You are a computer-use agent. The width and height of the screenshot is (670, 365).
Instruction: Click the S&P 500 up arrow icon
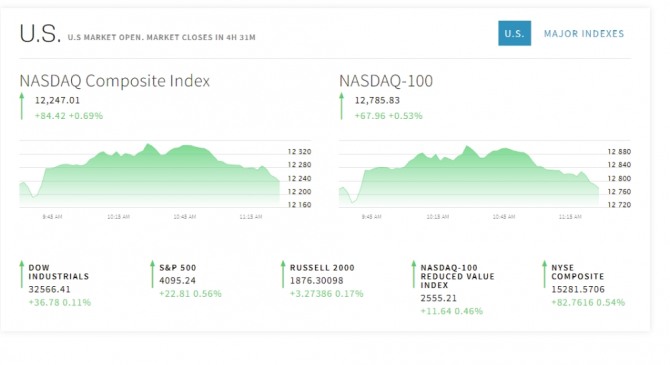pos(152,274)
